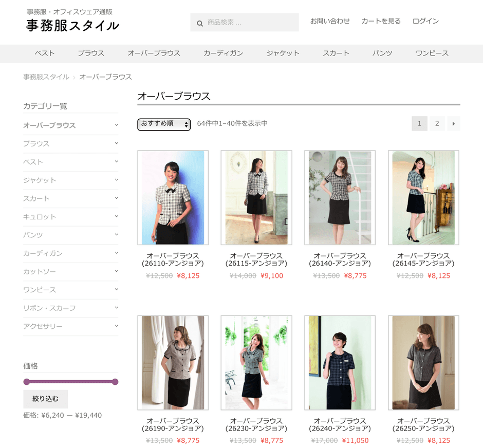Click the price slider left handle
Screen dimensions: 483x448
[27, 382]
